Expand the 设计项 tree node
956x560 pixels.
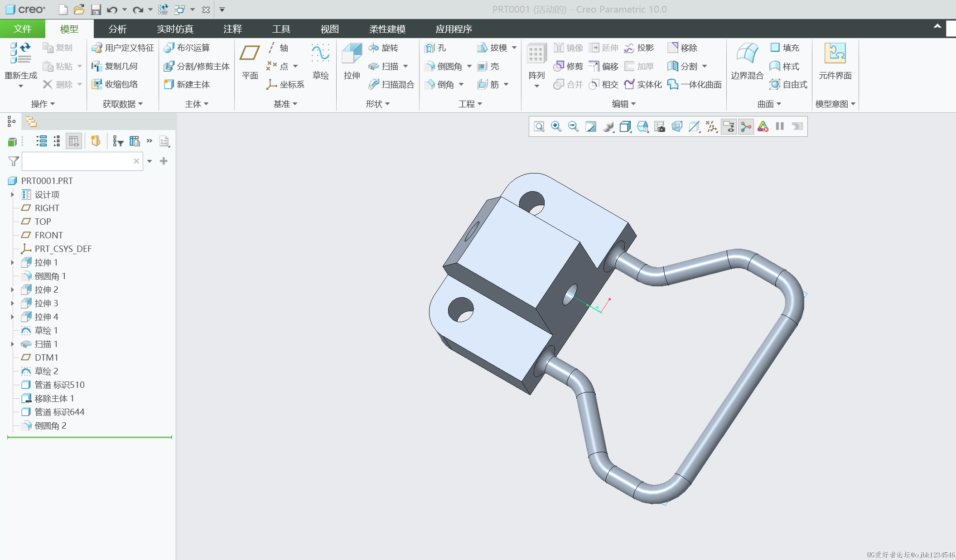pos(13,194)
